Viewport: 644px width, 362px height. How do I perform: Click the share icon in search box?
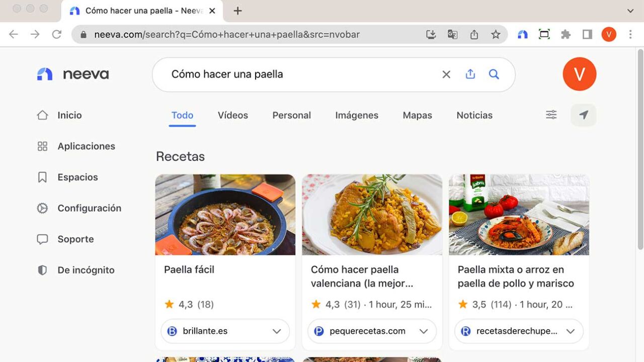[x=470, y=74]
